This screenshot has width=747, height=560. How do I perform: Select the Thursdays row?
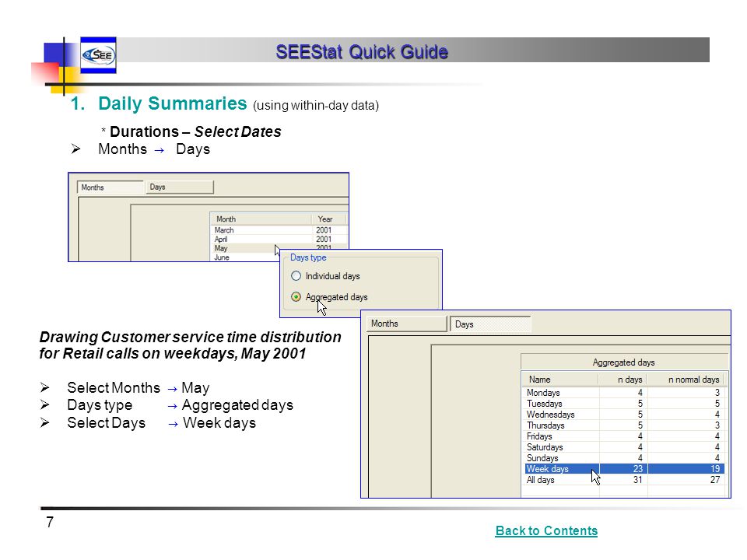624,425
